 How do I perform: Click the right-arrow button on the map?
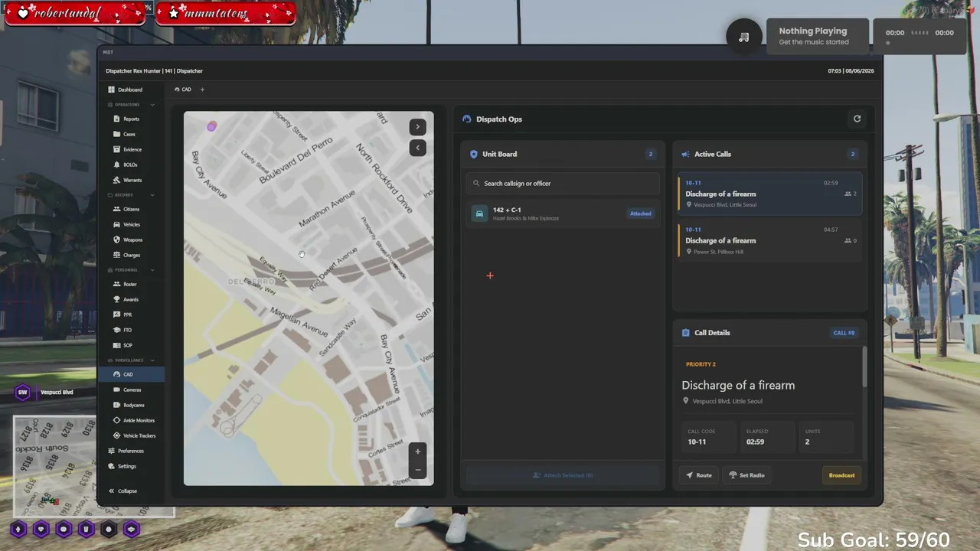click(x=417, y=127)
